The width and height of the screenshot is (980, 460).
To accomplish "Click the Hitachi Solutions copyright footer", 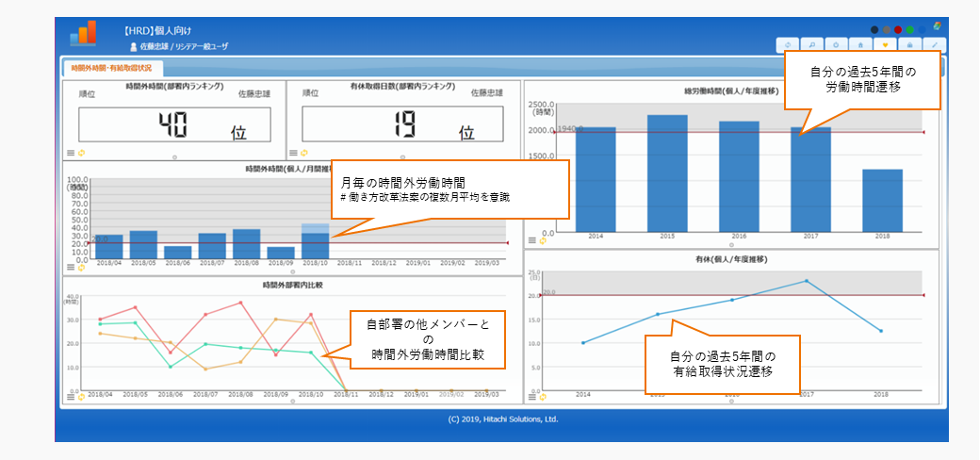I will tap(503, 419).
